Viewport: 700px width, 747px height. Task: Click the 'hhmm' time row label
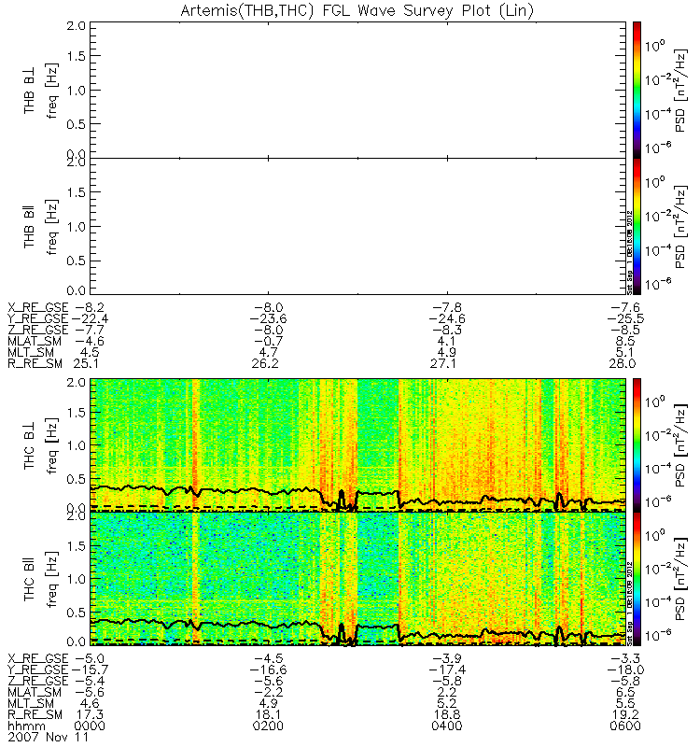coord(27,726)
